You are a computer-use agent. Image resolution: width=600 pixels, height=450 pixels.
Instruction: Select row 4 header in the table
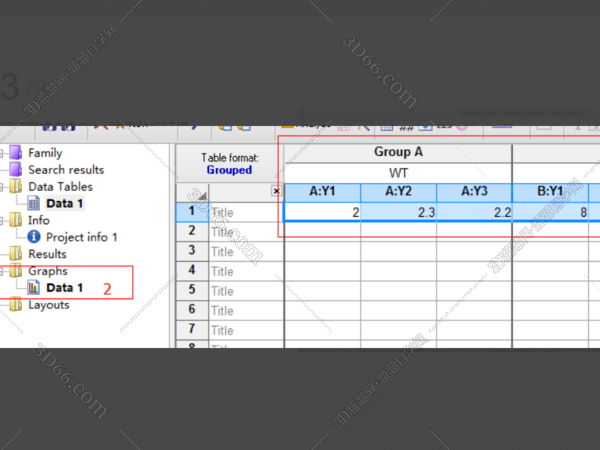coord(191,271)
